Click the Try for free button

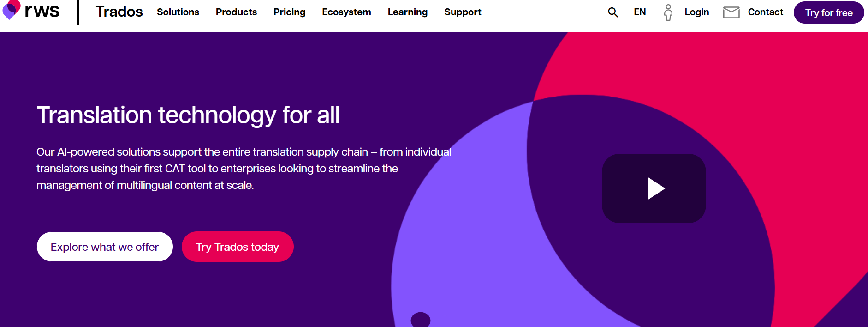tap(829, 12)
